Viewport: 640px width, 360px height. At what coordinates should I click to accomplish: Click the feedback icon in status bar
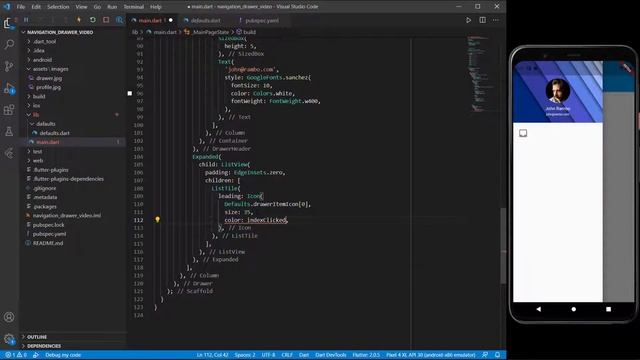click(485, 355)
